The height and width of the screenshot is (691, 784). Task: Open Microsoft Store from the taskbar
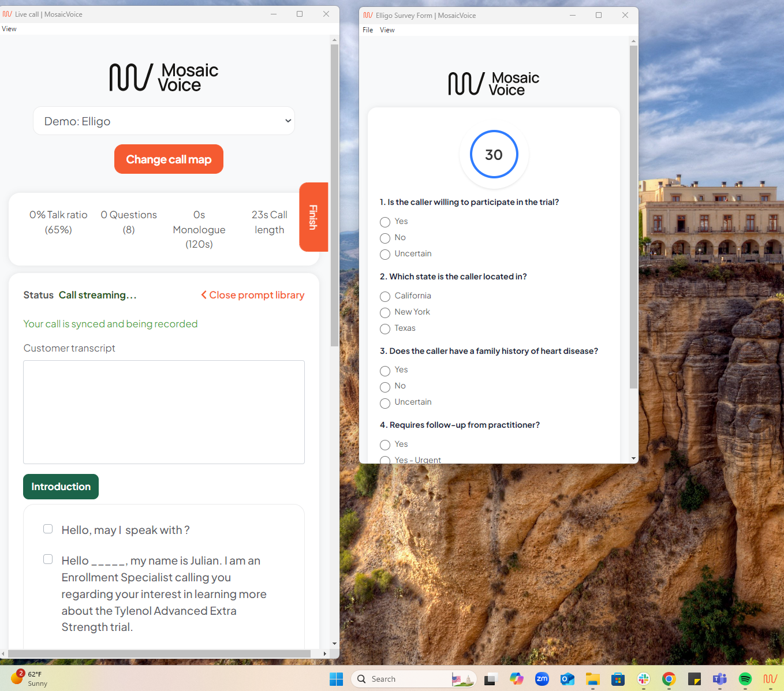618,679
